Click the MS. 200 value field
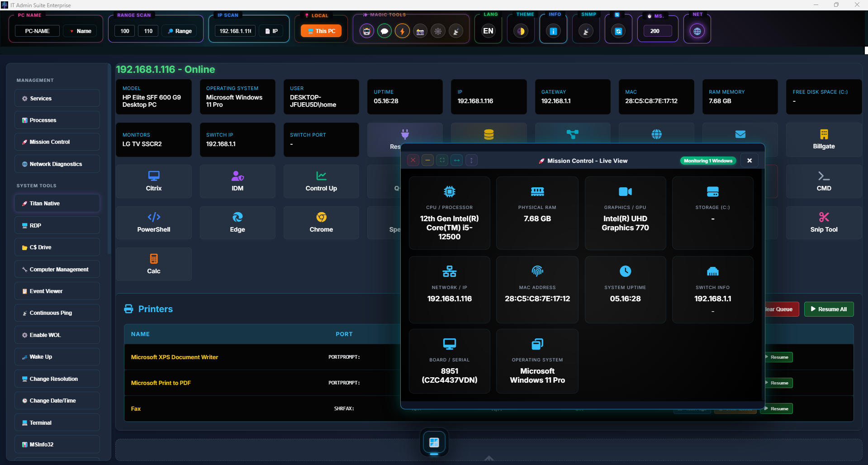The height and width of the screenshot is (465, 868). 658,31
